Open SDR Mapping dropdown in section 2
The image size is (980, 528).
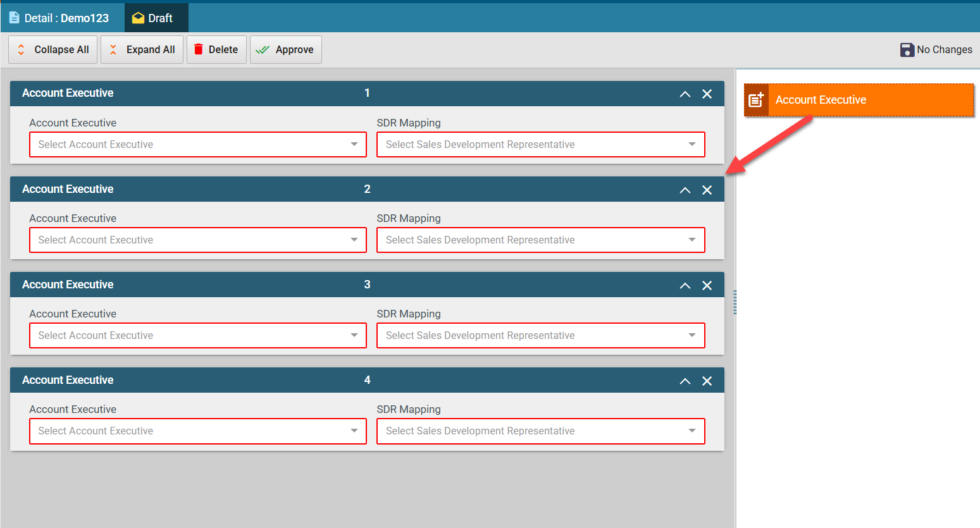tap(540, 240)
